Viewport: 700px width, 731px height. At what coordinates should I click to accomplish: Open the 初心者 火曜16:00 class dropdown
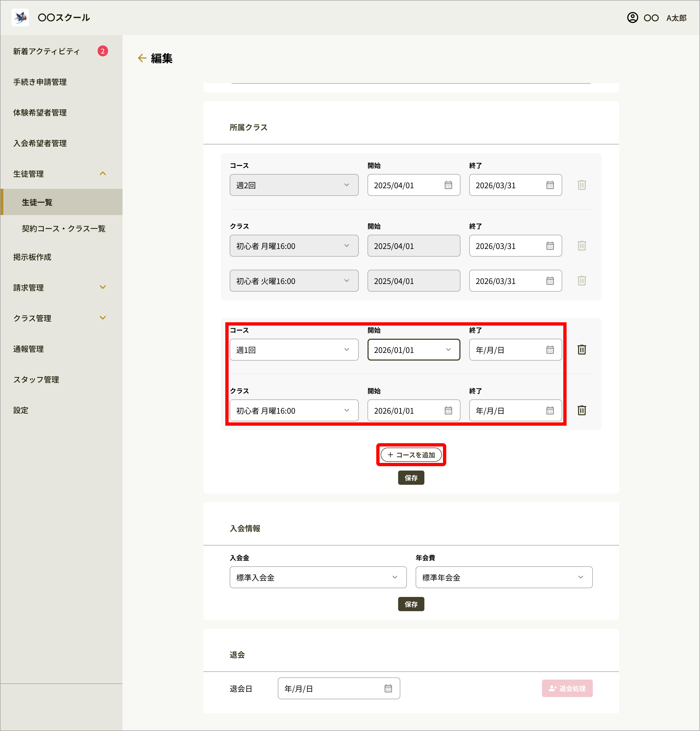[x=294, y=281]
